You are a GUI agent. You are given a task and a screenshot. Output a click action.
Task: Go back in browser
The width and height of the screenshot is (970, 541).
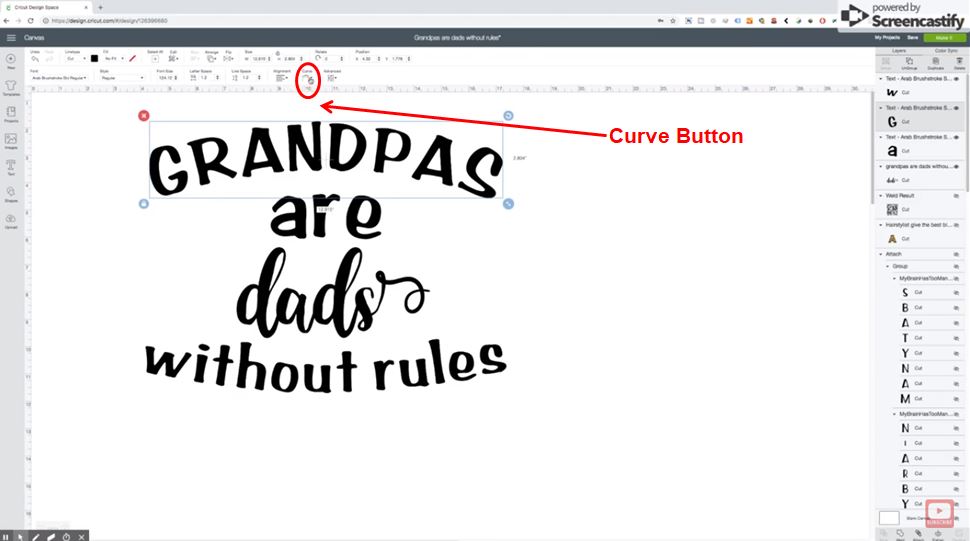(x=6, y=20)
